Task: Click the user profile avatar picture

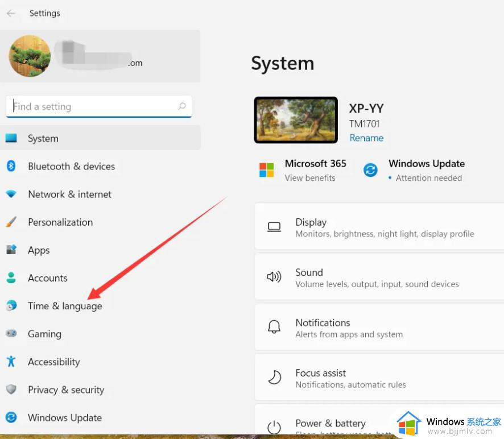Action: (x=30, y=56)
